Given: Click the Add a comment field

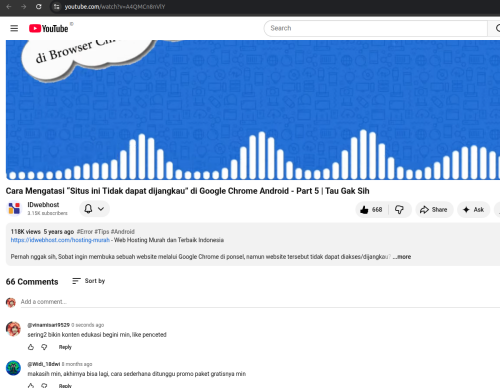Looking at the screenshot, I should 260,302.
